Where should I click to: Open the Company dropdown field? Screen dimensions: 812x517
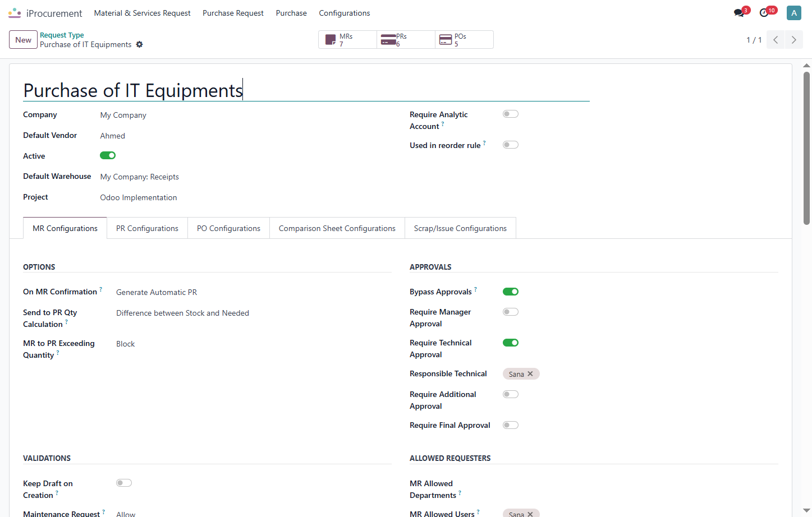tap(246, 115)
